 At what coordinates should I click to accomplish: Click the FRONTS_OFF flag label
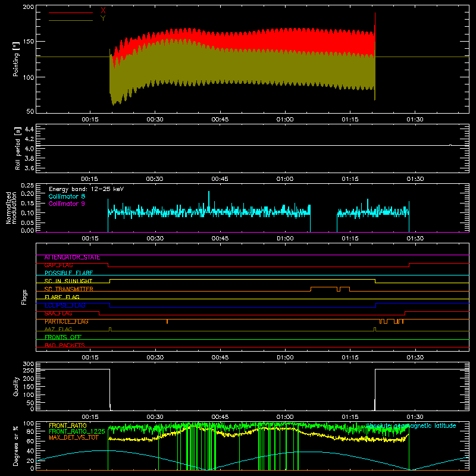point(63,337)
